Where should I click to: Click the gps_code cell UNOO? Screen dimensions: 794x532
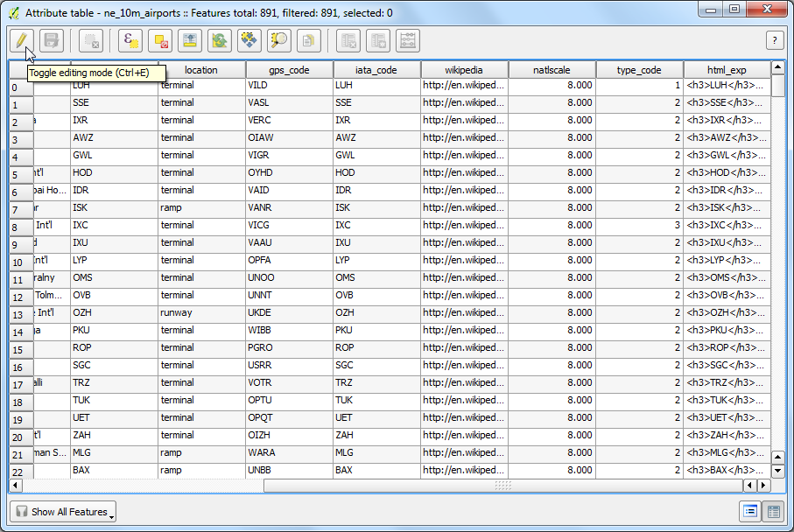[x=289, y=277]
